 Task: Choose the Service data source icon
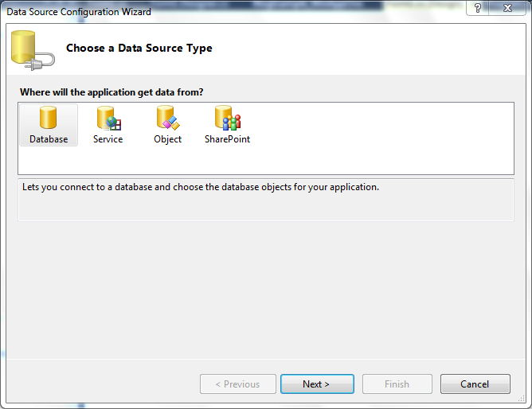coord(108,118)
